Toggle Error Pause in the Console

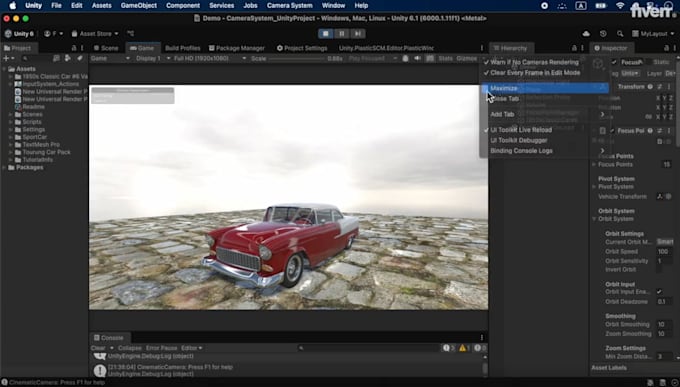161,348
